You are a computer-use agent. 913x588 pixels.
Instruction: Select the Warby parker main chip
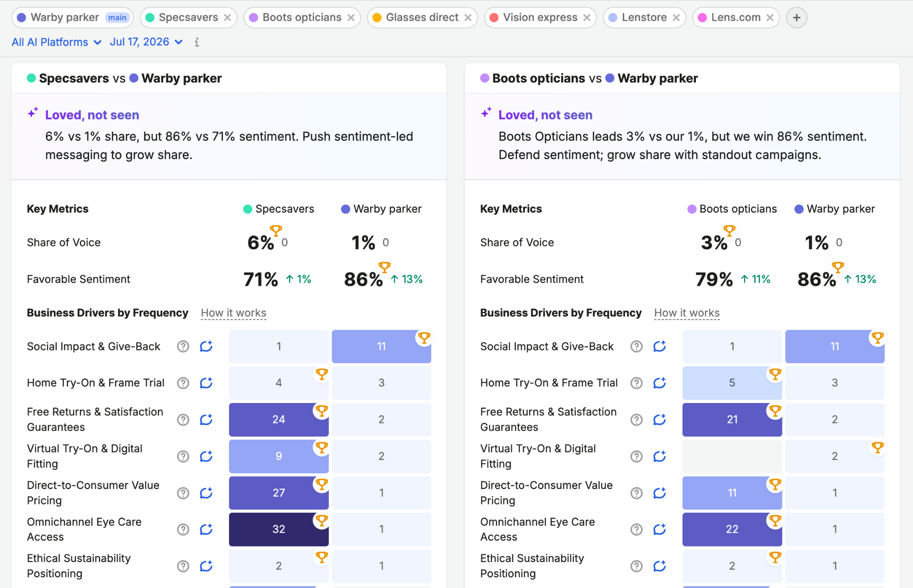click(73, 17)
